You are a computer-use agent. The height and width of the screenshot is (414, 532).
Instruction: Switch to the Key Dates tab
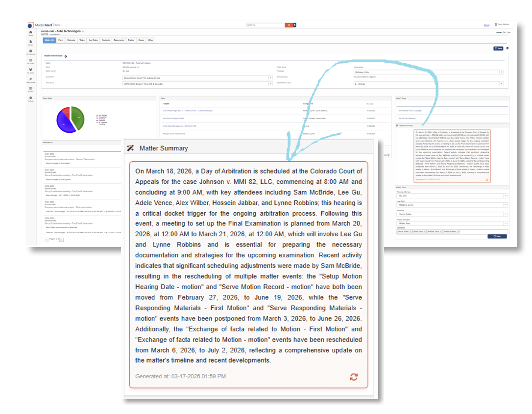point(93,40)
